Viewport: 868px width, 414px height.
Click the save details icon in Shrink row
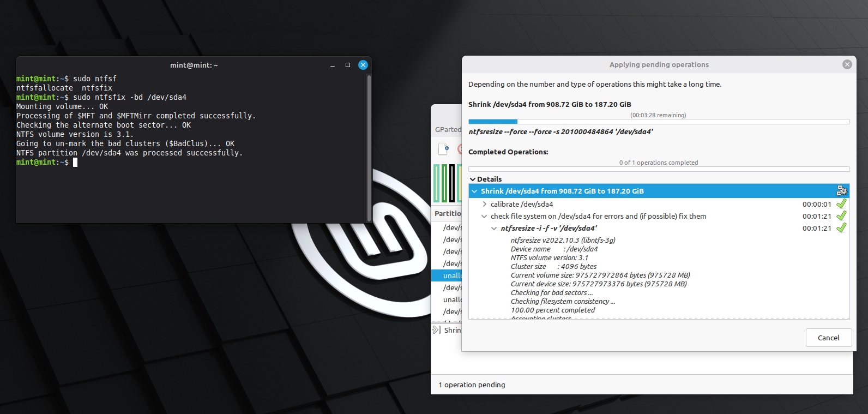(842, 190)
